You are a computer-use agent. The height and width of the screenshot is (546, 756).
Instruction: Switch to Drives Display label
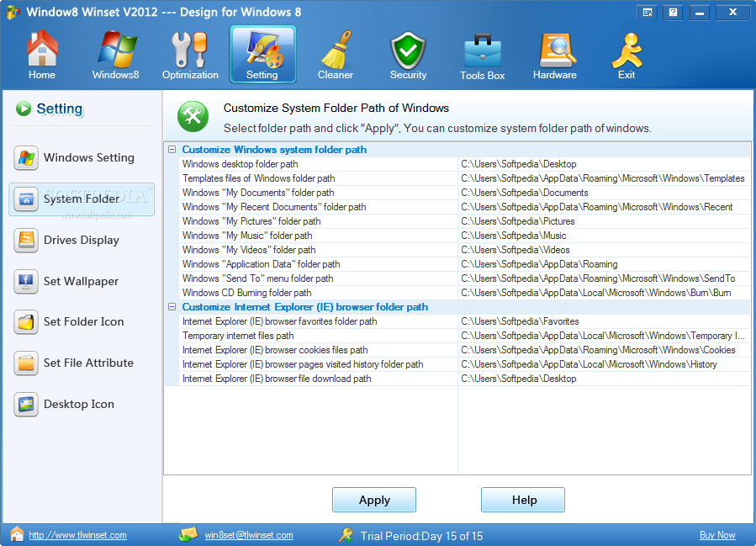pos(82,241)
